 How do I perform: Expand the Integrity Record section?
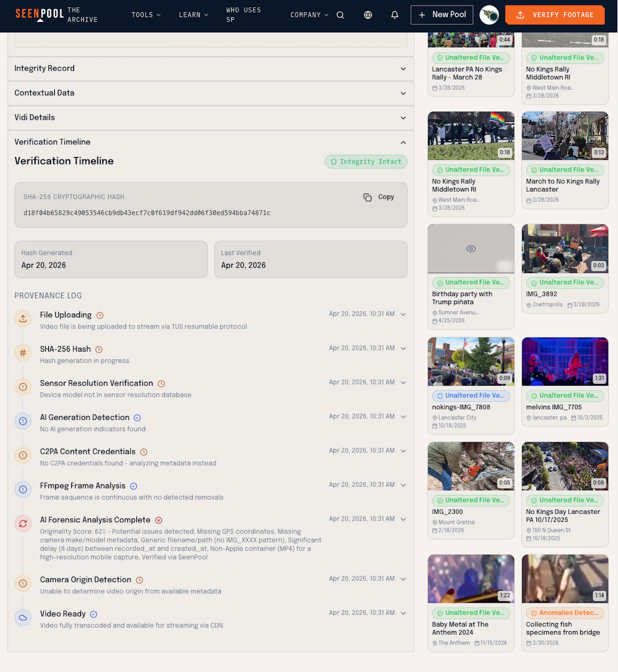(211, 69)
